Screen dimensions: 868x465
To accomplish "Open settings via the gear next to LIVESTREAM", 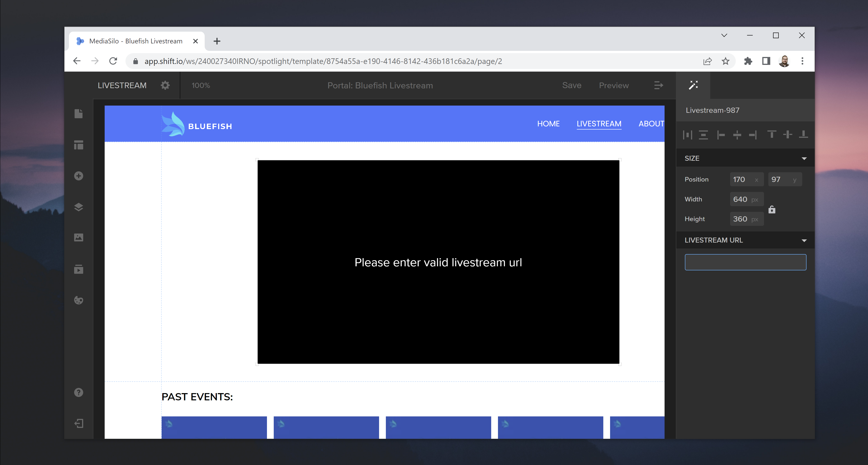I will point(165,85).
